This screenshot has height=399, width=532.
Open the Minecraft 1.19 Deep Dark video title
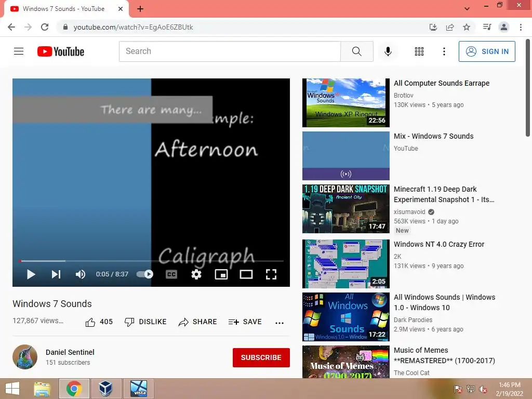(444, 194)
